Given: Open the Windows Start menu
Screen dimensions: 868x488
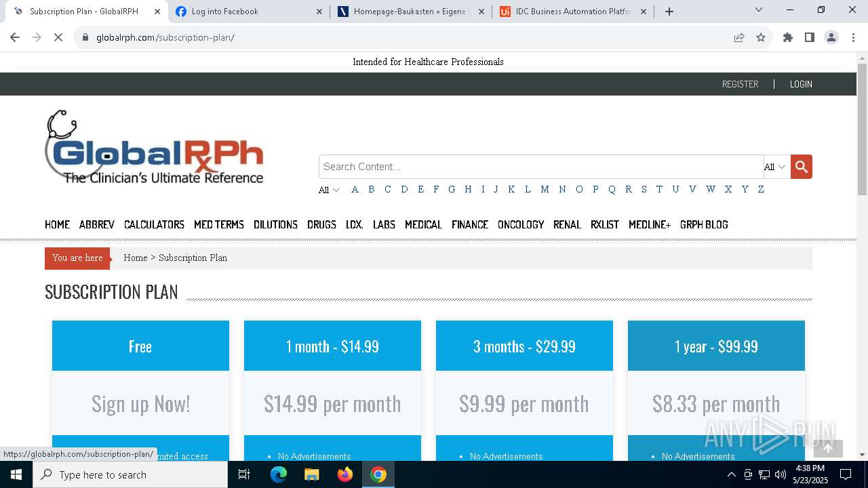Looking at the screenshot, I should [x=16, y=474].
